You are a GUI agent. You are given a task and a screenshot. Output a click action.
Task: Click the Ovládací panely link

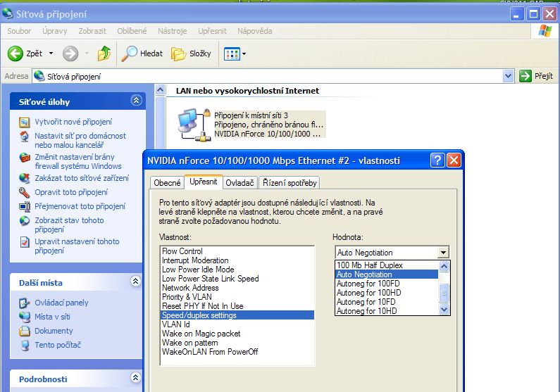tap(61, 303)
